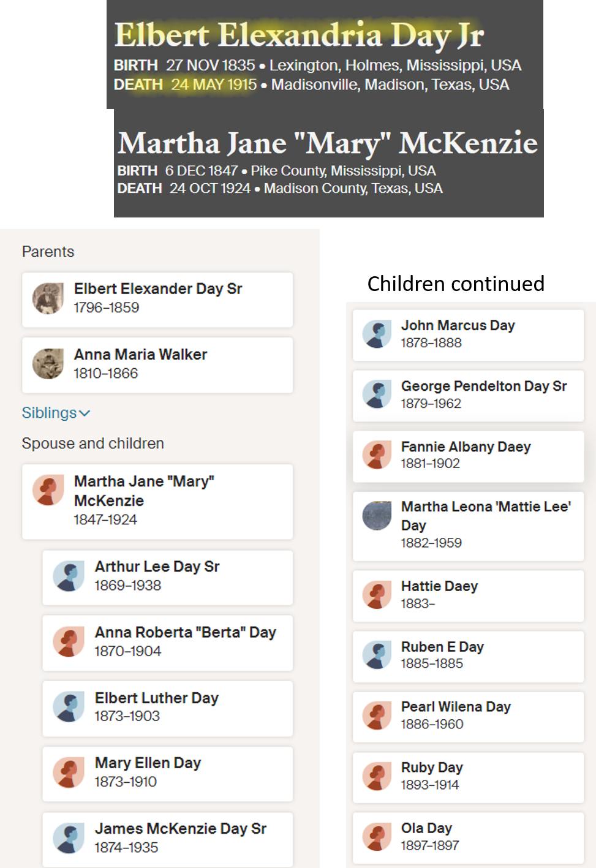Click Fannie Albany Daey's avatar icon

377,455
